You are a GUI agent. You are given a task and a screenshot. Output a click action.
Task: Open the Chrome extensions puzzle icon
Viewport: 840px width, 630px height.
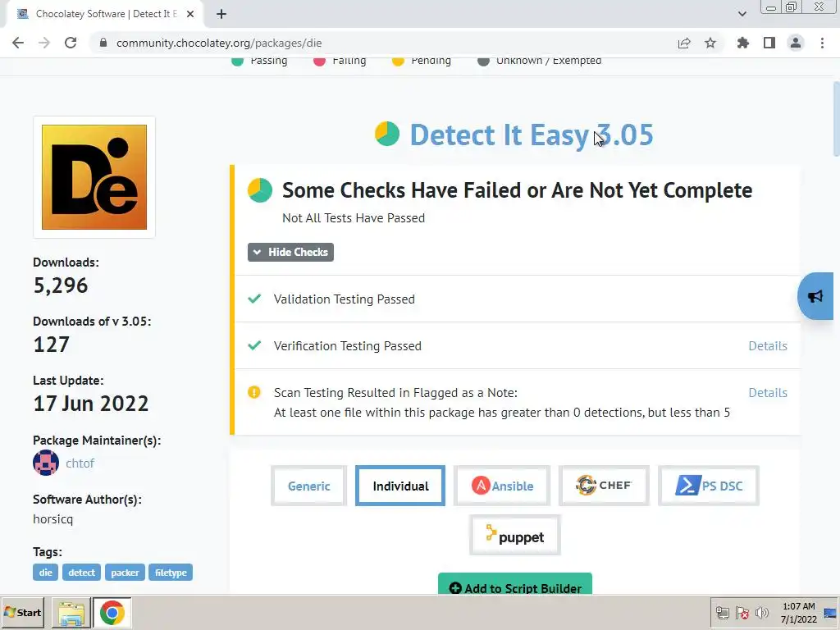coord(742,43)
